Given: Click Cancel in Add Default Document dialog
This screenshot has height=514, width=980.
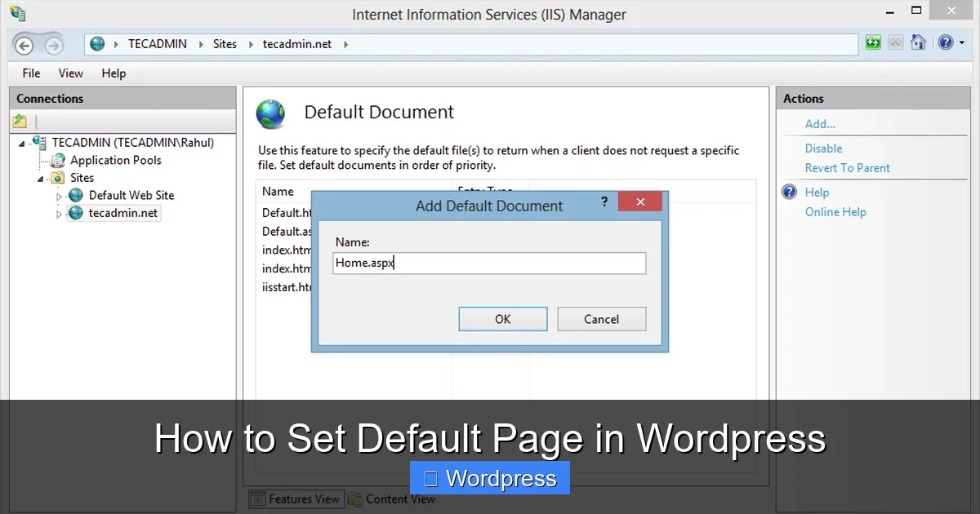Looking at the screenshot, I should pos(602,319).
